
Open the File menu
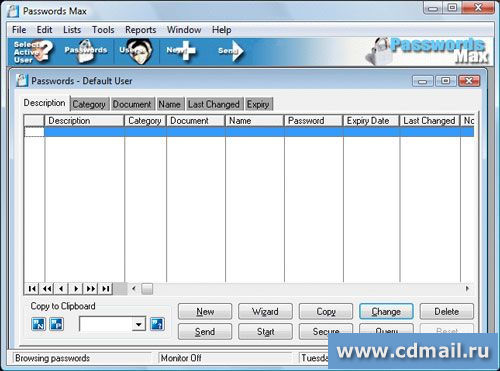click(19, 30)
